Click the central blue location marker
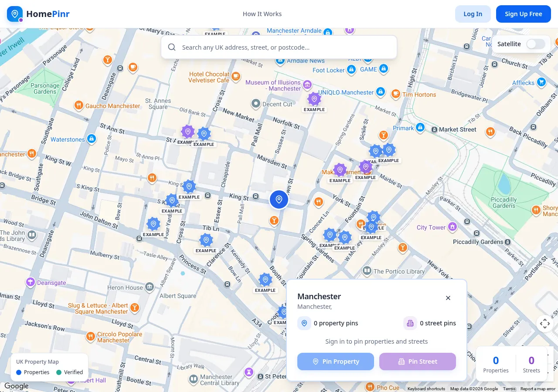The width and height of the screenshot is (558, 392). point(279,199)
